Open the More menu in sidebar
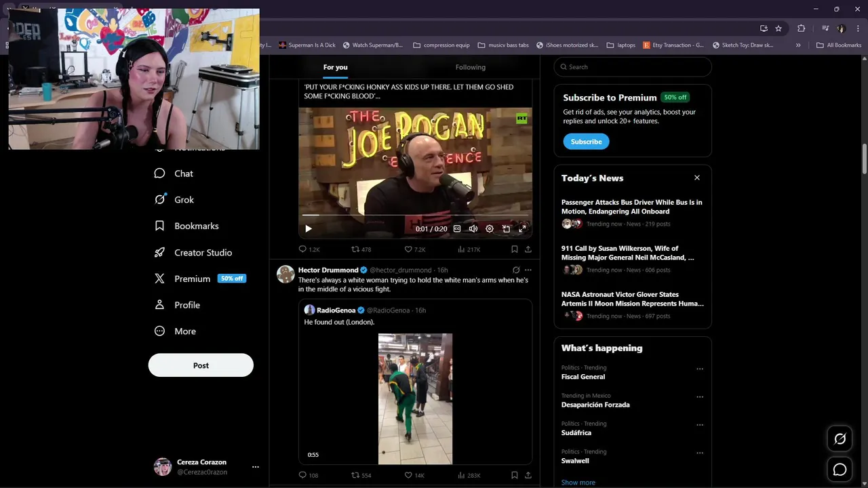This screenshot has height=488, width=868. tap(175, 331)
